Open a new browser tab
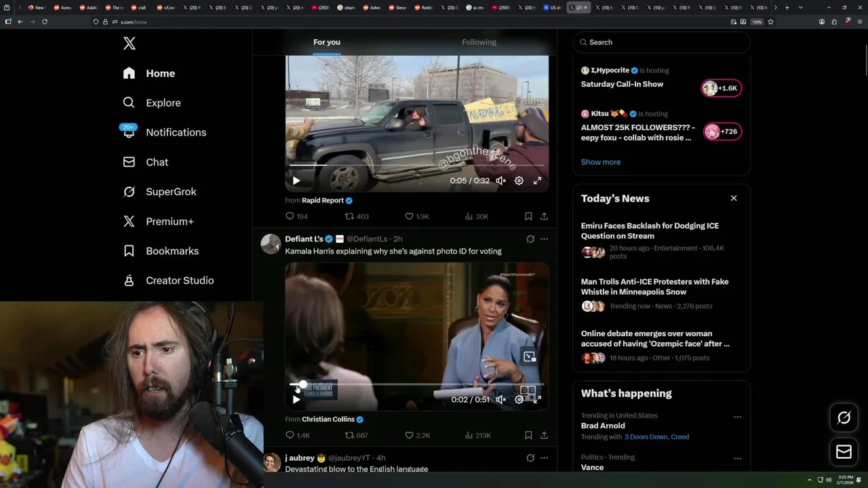 point(787,7)
